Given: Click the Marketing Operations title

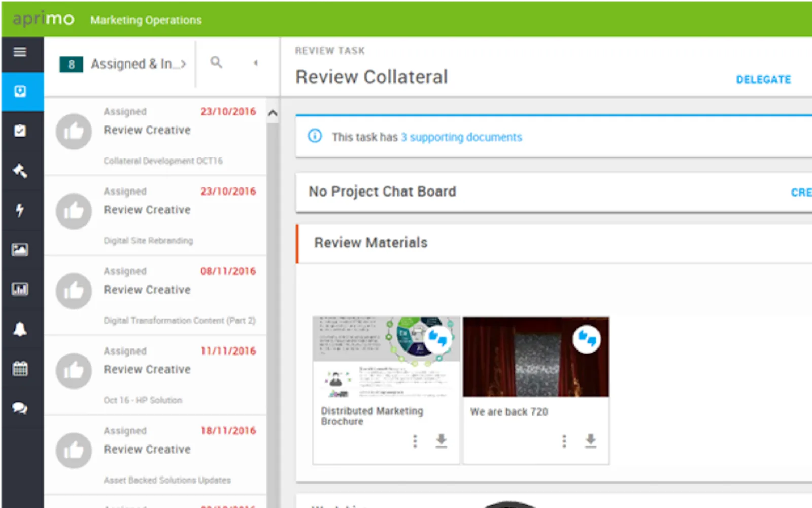Looking at the screenshot, I should click(146, 20).
